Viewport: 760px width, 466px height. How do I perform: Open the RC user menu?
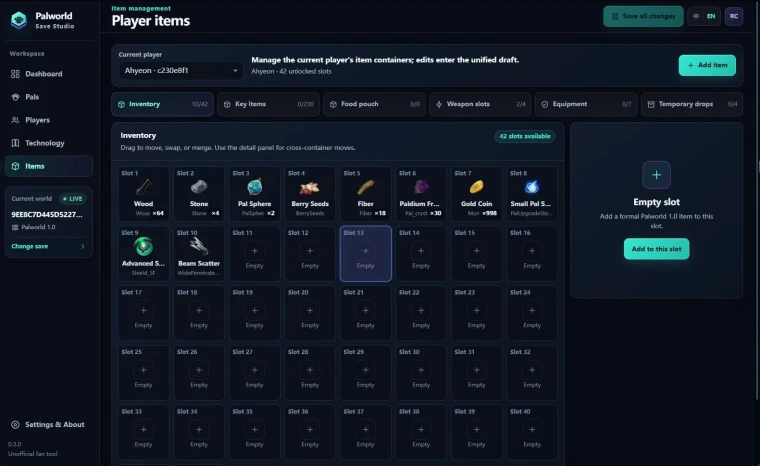tap(734, 16)
